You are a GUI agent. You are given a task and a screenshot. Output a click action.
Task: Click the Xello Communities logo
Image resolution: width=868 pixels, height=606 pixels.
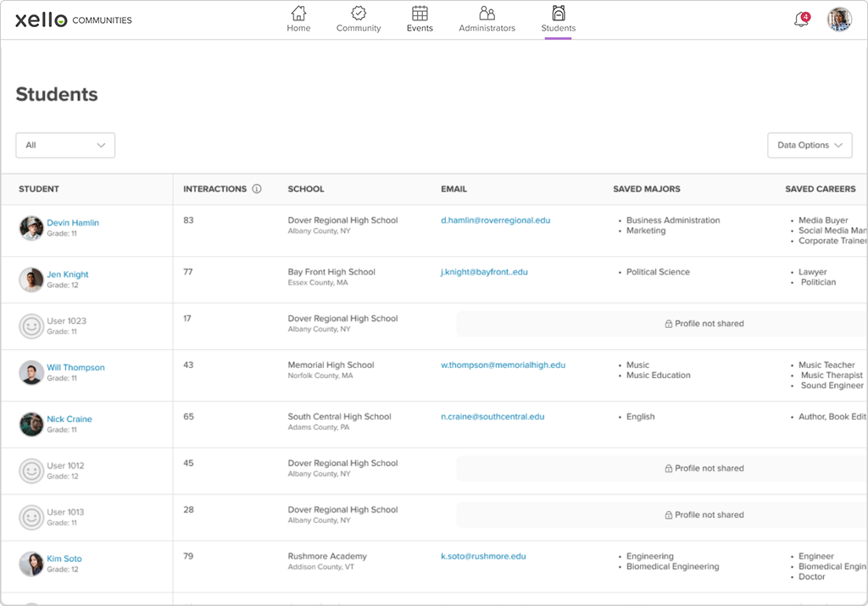tap(74, 19)
